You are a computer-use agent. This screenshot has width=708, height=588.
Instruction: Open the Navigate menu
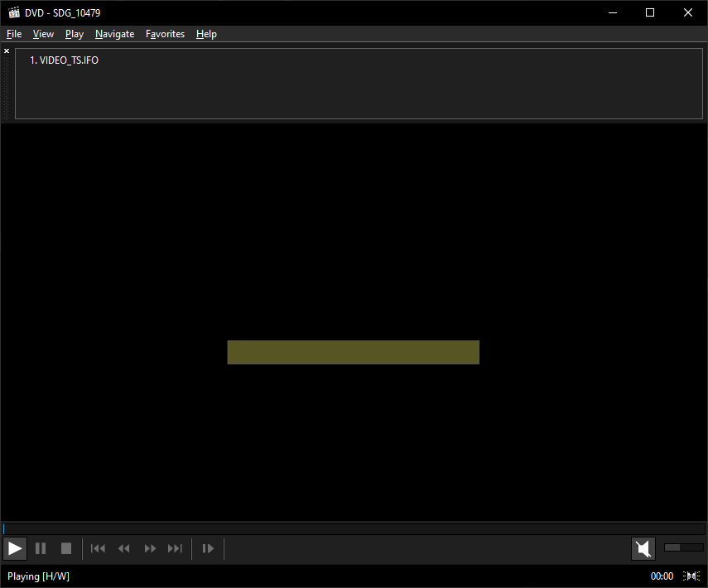click(x=114, y=34)
